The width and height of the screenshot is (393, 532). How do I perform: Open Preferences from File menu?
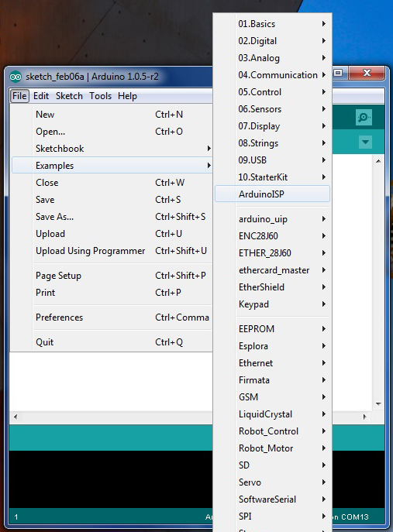pyautogui.click(x=112, y=317)
